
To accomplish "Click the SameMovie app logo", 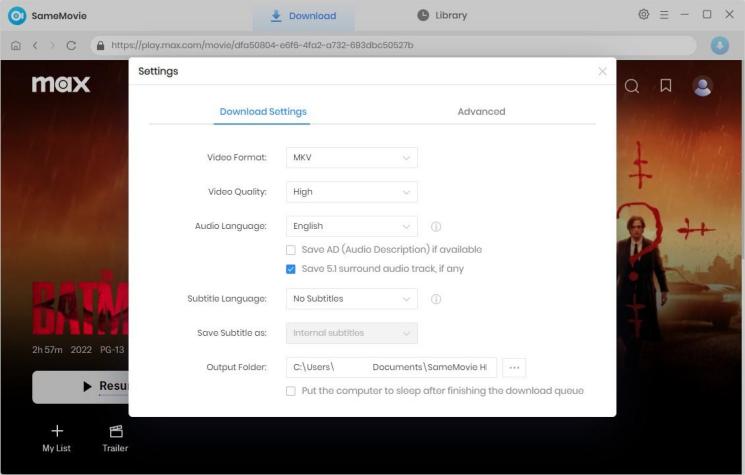I will coord(17,16).
